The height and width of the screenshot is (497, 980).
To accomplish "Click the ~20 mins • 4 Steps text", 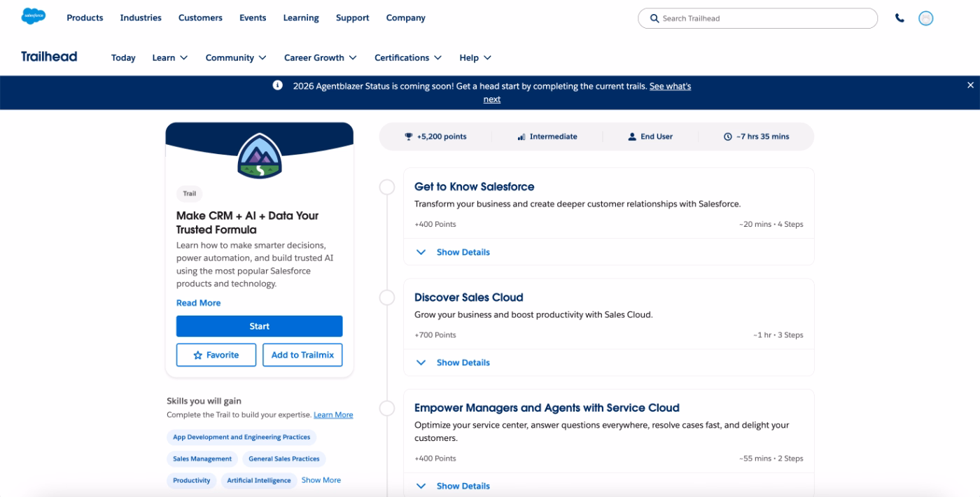I will [771, 225].
